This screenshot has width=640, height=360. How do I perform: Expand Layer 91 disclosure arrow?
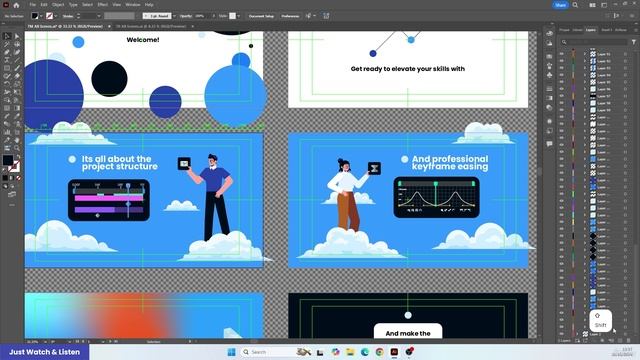point(584,54)
